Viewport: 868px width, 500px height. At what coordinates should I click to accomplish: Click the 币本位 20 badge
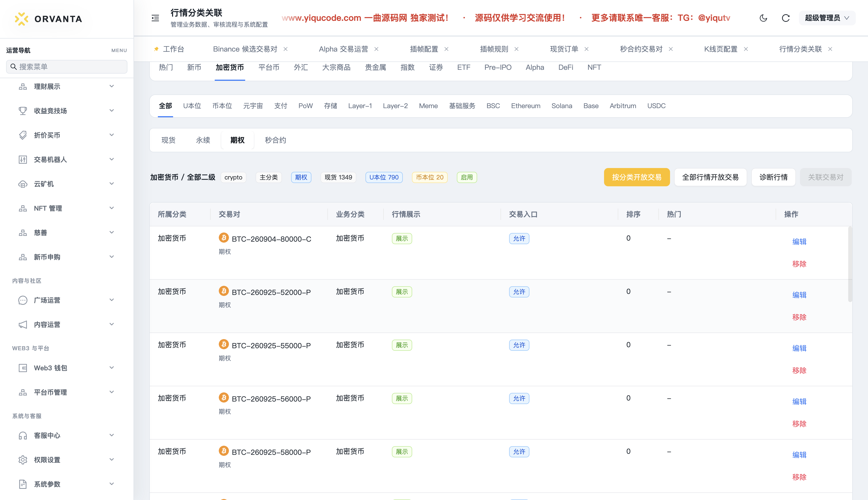click(429, 178)
